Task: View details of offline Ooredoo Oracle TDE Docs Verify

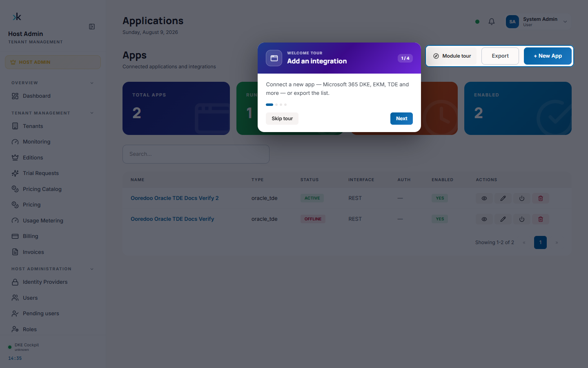Action: 484,219
